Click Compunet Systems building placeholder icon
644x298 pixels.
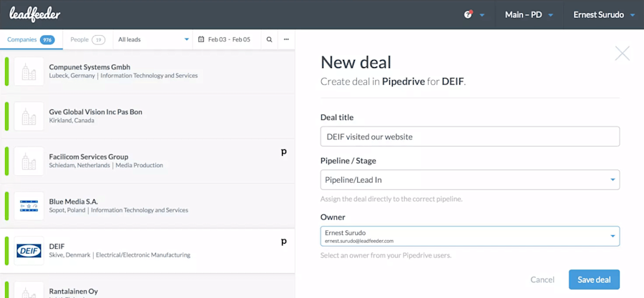click(29, 71)
